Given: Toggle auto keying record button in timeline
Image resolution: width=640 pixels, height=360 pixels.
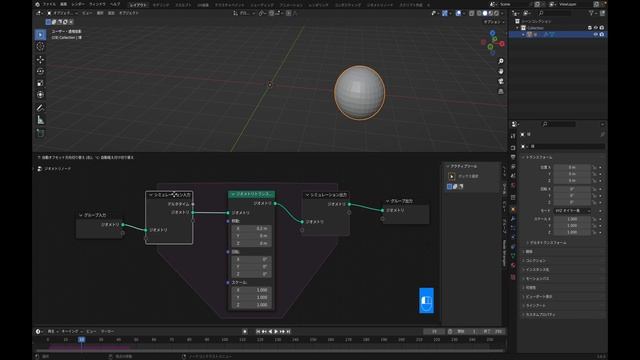Looking at the screenshot, I should (245, 331).
